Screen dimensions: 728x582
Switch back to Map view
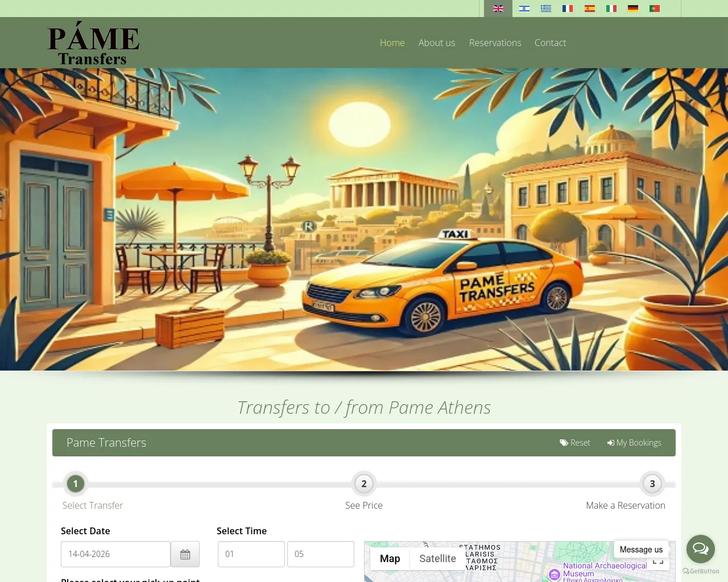[390, 558]
